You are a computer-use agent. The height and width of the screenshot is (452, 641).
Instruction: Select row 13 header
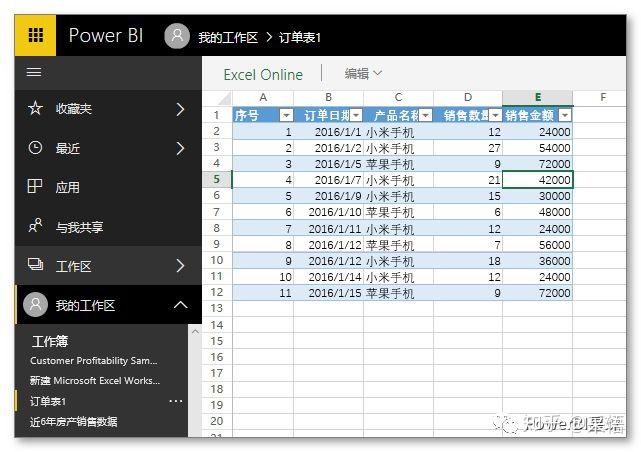click(x=217, y=308)
